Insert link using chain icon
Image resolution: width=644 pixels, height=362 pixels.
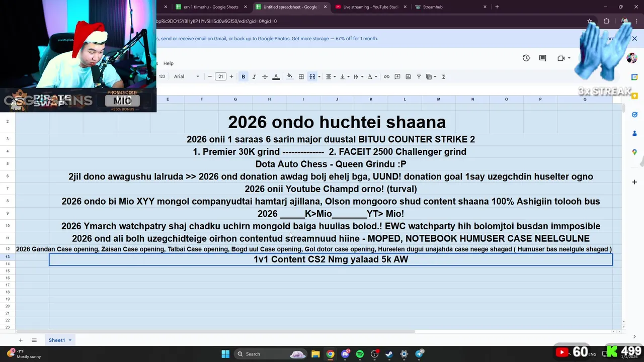tap(386, 76)
